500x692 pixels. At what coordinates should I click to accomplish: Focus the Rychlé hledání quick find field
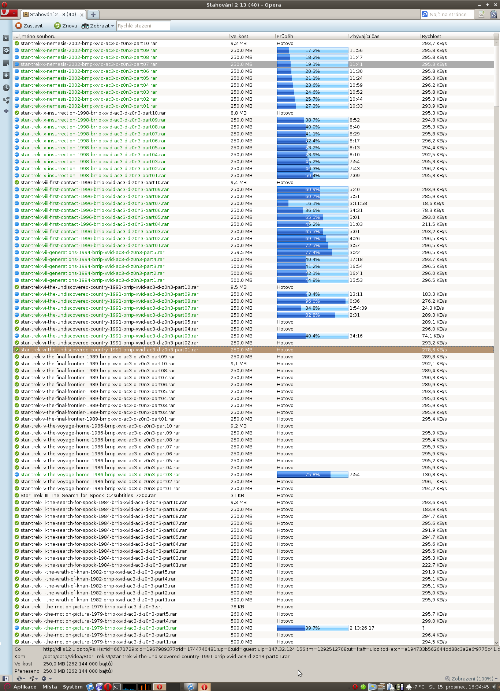[143, 26]
